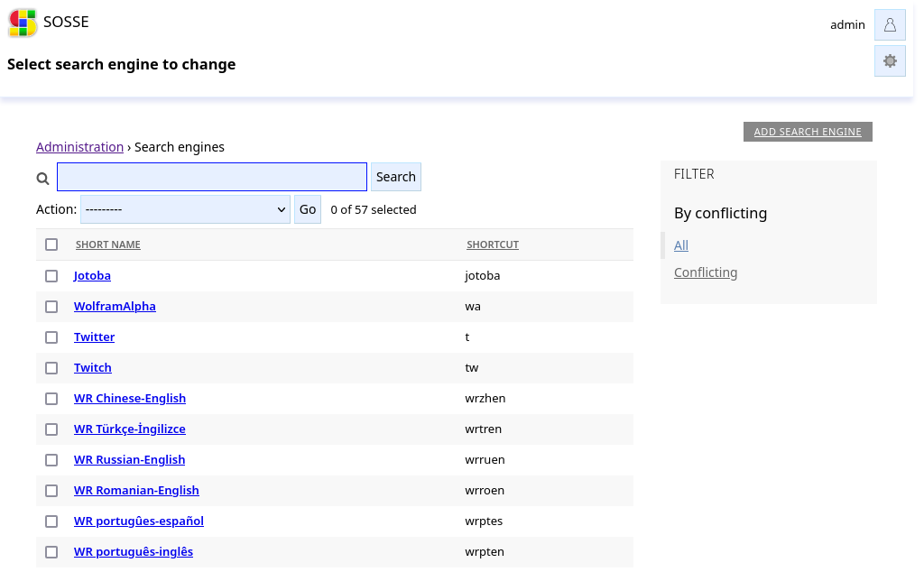Click the 'wrtren' shortcut cell
The width and height of the screenshot is (924, 572).
click(x=484, y=429)
